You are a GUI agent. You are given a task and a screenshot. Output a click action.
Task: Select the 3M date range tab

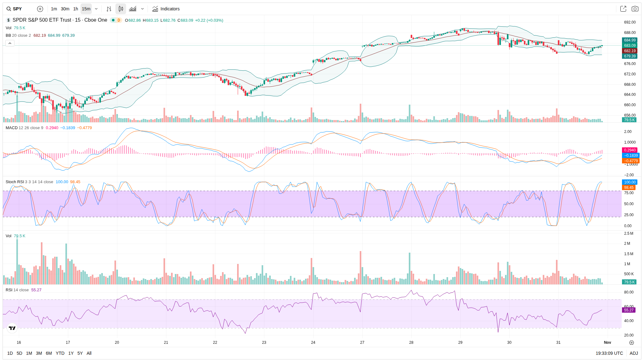[x=39, y=353]
